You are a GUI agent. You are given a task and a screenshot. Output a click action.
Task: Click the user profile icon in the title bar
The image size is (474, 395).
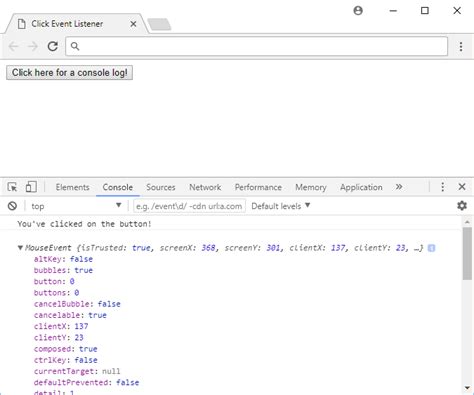tap(358, 11)
